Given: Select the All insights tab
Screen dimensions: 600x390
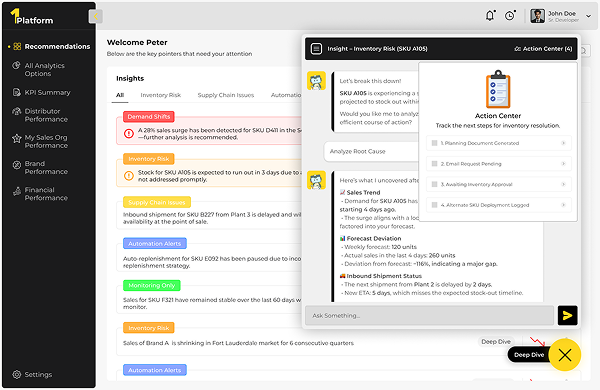Looking at the screenshot, I should coord(120,95).
